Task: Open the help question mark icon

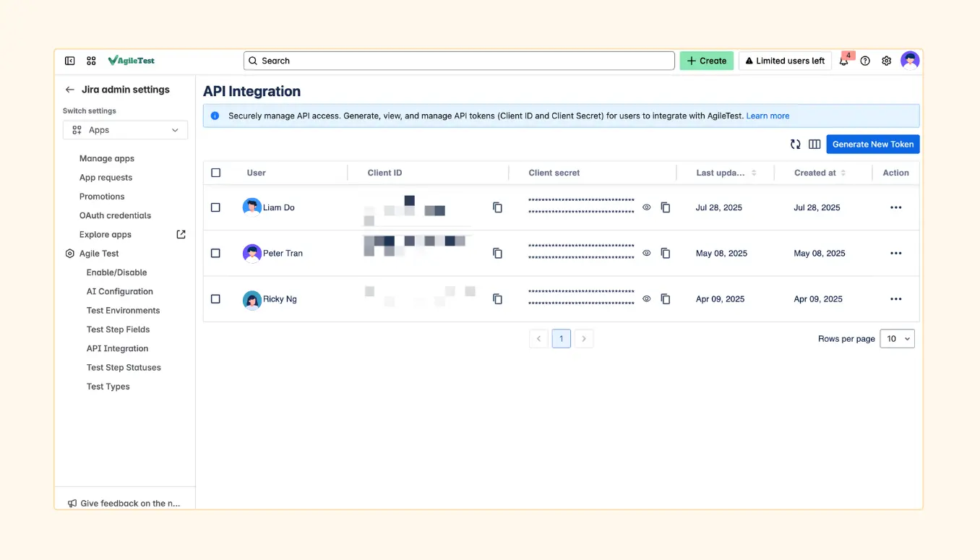Action: tap(865, 61)
